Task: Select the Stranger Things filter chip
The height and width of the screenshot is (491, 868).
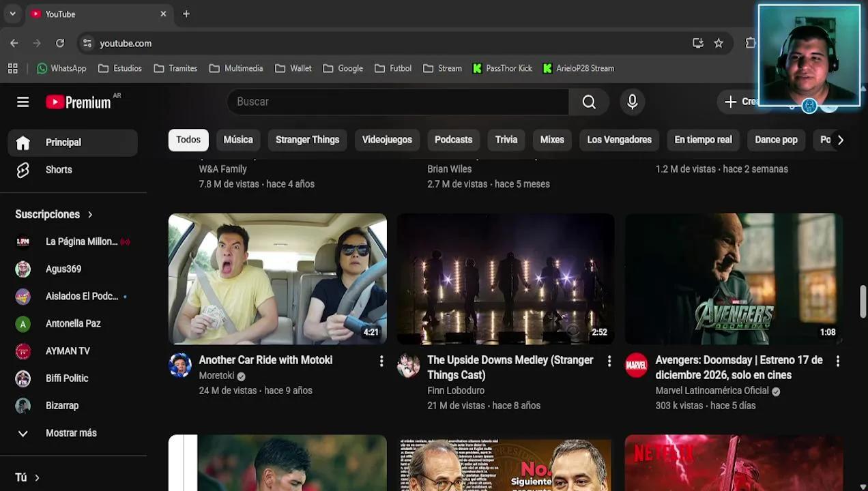Action: 307,140
